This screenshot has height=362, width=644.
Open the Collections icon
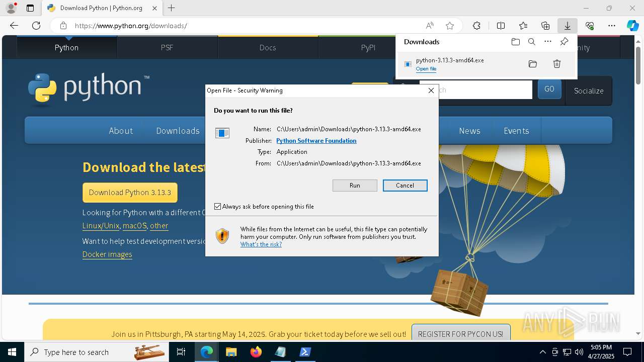[545, 26]
